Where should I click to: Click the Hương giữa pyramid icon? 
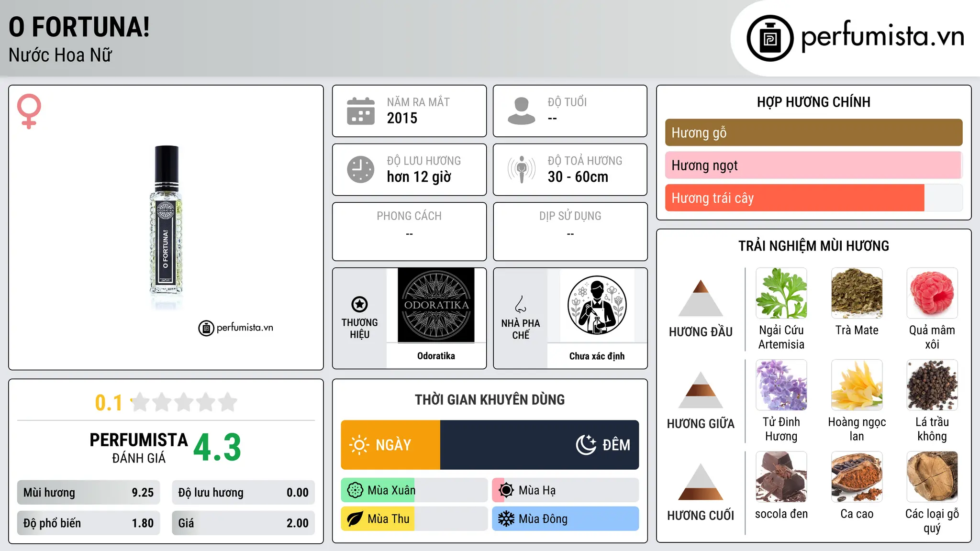click(701, 390)
